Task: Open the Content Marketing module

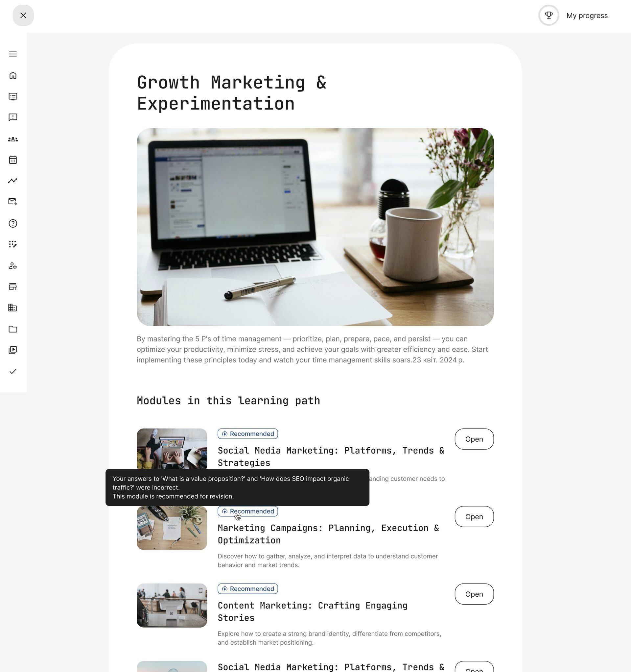Action: click(x=474, y=594)
